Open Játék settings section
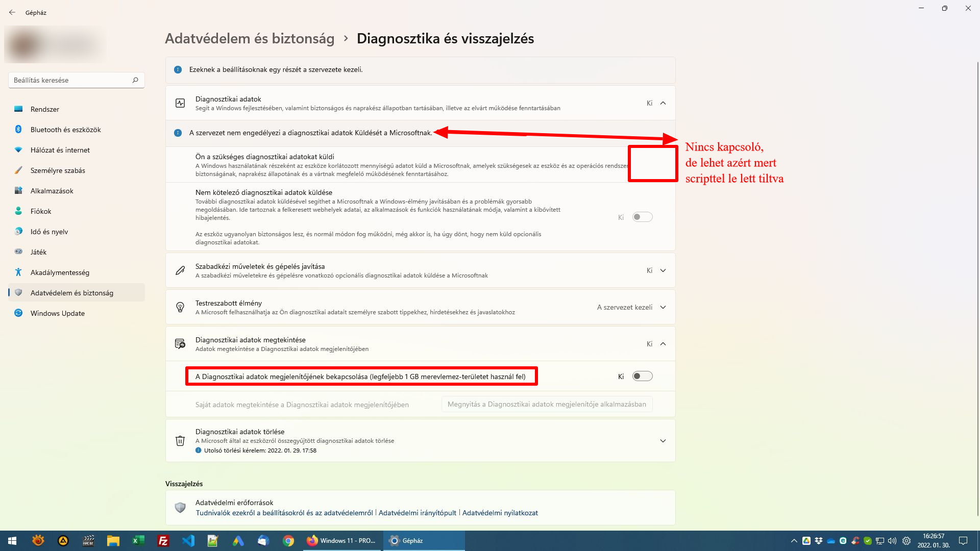Viewport: 980px width, 551px height. click(77, 252)
